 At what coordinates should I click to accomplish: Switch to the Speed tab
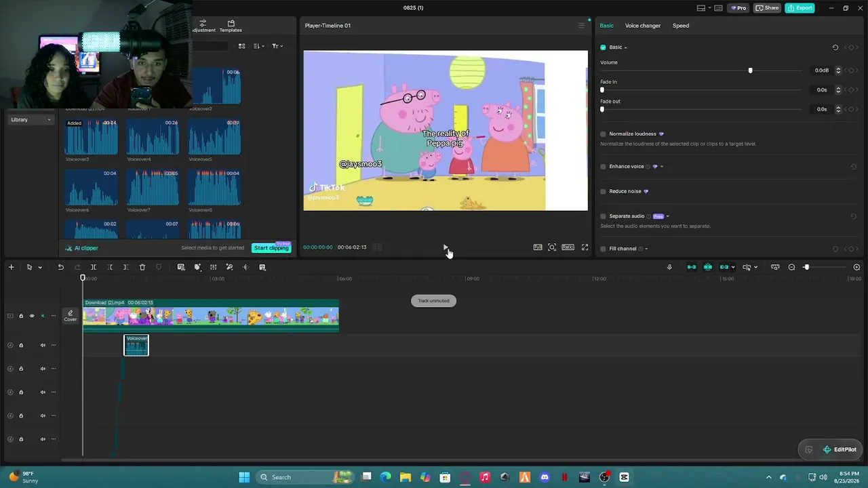click(x=681, y=26)
